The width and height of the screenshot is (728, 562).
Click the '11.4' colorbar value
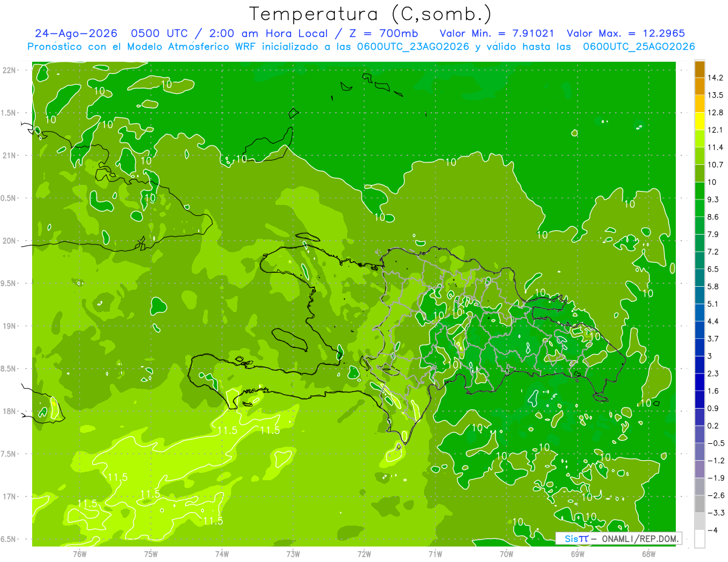point(715,147)
